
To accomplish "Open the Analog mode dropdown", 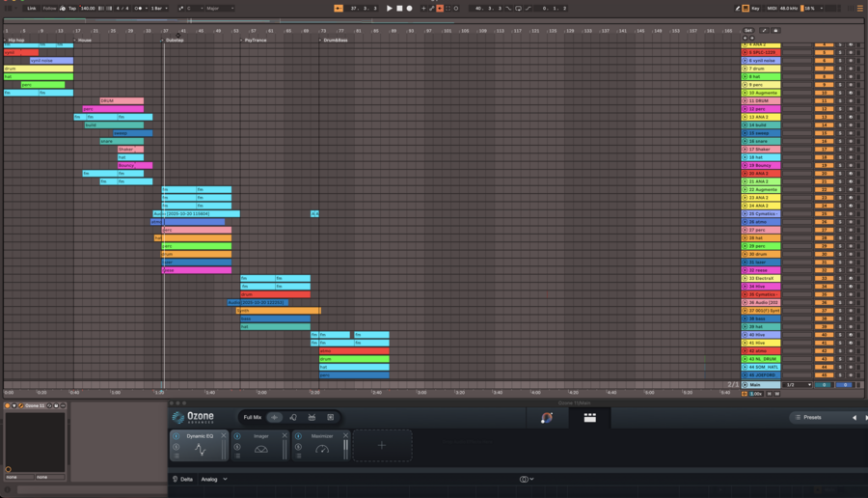I will (213, 479).
